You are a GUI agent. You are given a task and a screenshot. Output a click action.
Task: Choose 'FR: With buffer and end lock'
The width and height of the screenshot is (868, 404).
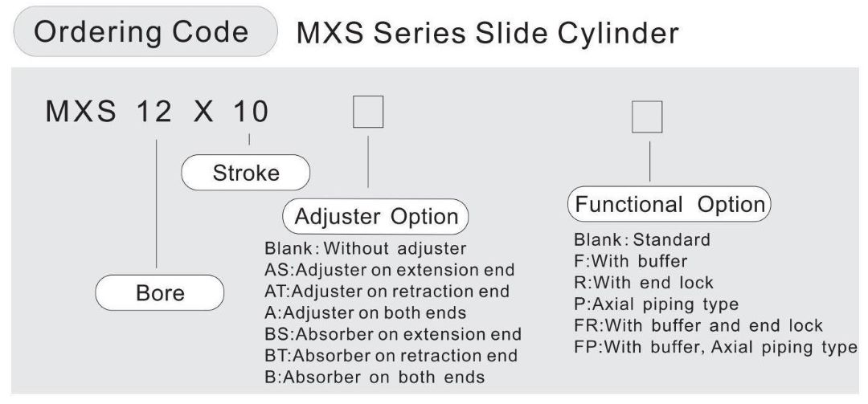pyautogui.click(x=698, y=325)
